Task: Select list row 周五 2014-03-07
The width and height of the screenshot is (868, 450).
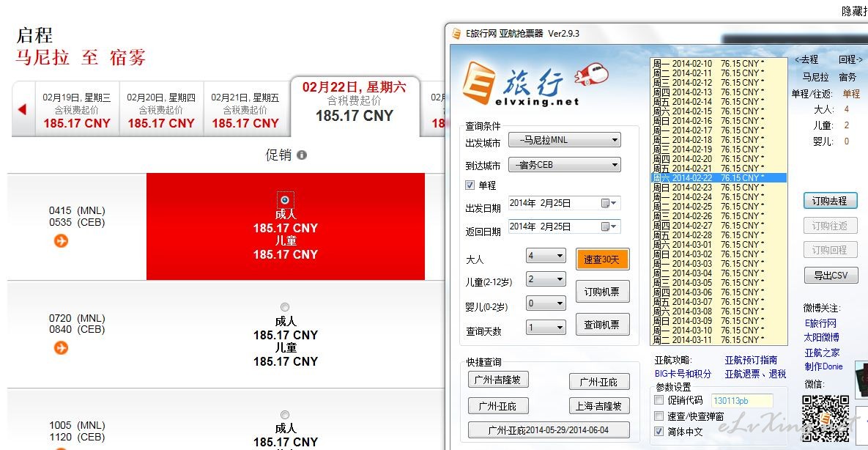Action: [x=718, y=301]
